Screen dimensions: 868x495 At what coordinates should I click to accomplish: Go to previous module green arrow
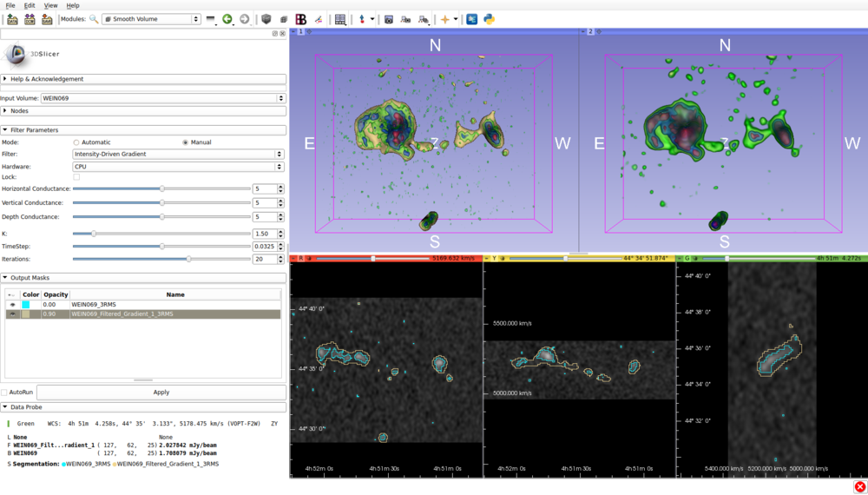click(227, 19)
